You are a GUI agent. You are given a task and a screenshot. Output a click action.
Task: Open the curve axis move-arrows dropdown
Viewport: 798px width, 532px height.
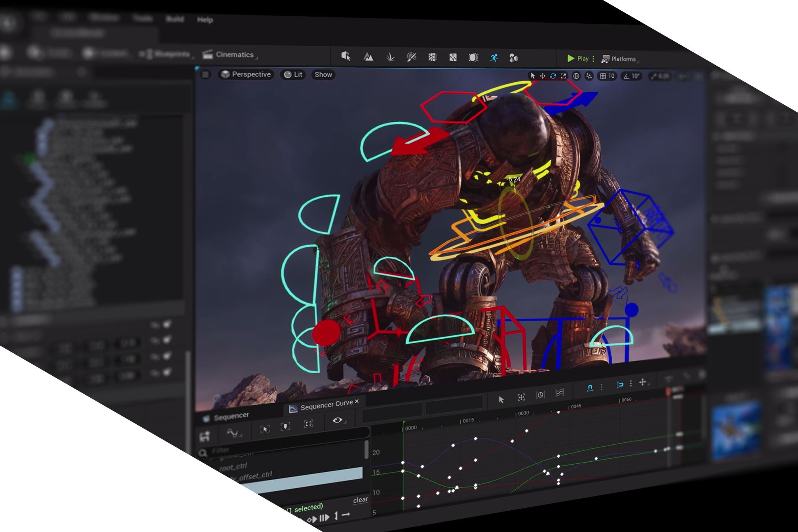pyautogui.click(x=643, y=382)
